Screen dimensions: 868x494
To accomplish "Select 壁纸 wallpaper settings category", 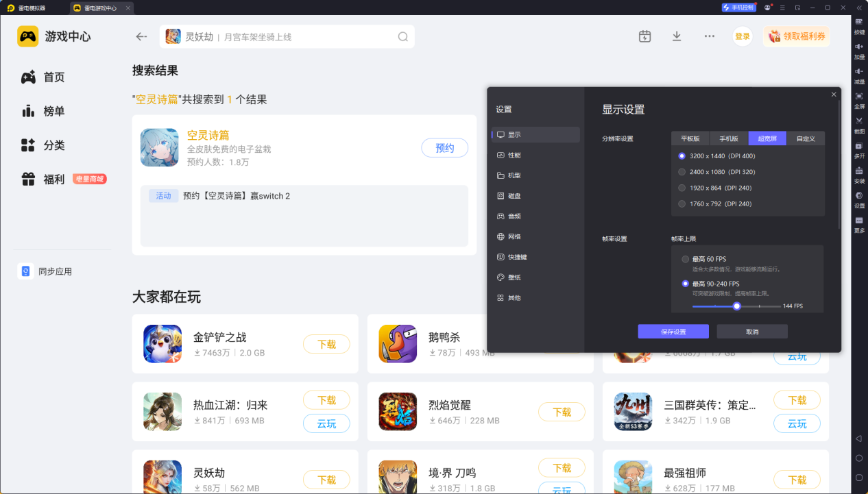I will click(x=536, y=277).
